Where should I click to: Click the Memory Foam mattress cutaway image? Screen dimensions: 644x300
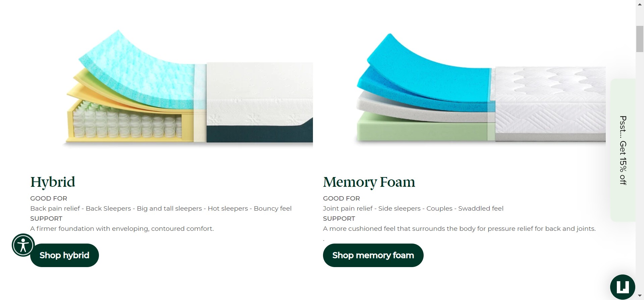(480, 89)
